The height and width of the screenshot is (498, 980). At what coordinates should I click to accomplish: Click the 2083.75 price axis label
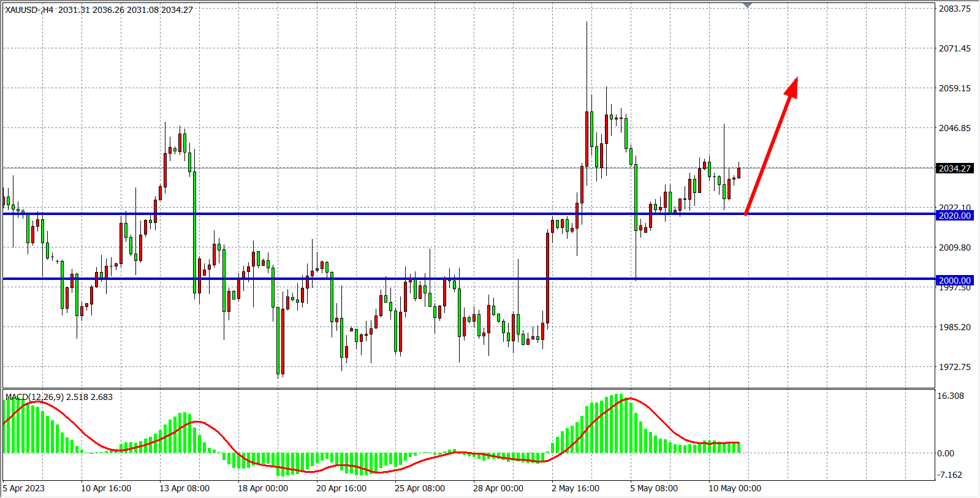pyautogui.click(x=954, y=9)
